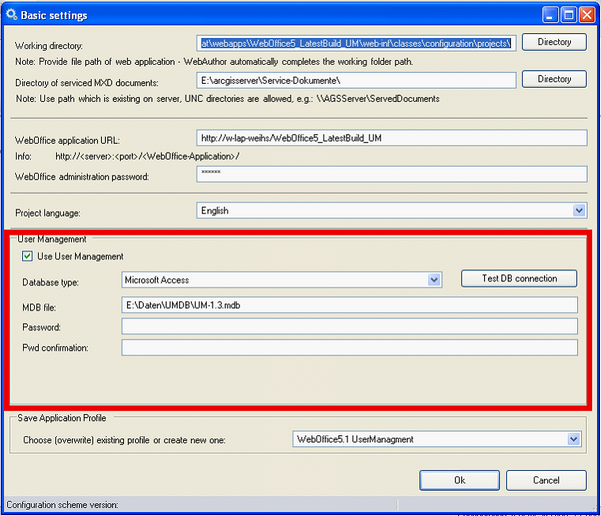Click the 'Pwd confirmation:' label

tap(55, 348)
